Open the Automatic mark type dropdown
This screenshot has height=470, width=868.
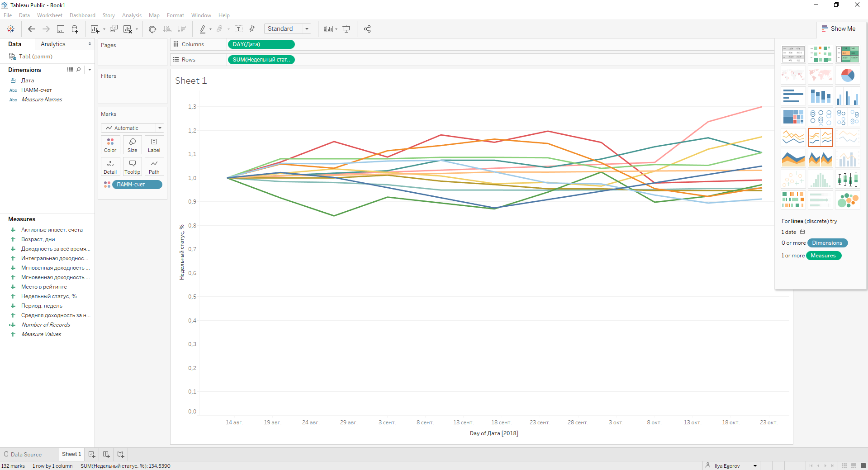tap(133, 128)
